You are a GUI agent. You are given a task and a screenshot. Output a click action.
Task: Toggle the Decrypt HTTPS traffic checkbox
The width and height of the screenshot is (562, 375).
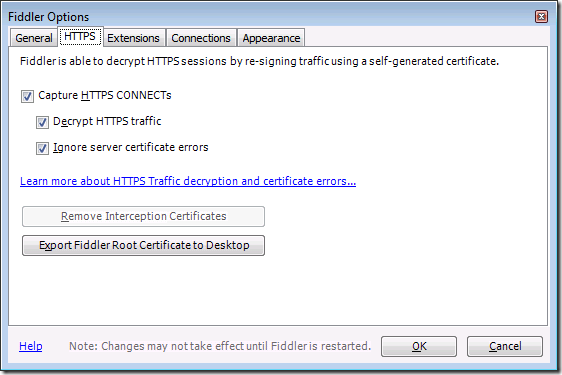pyautogui.click(x=42, y=122)
